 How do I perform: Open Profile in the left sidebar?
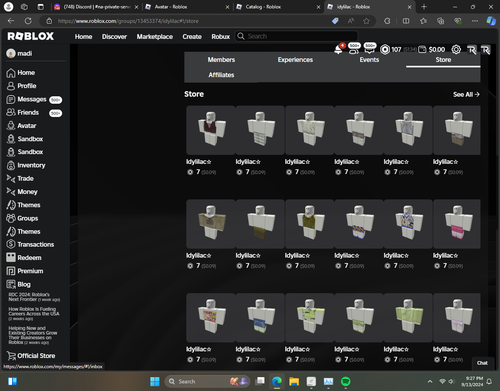[x=21, y=86]
